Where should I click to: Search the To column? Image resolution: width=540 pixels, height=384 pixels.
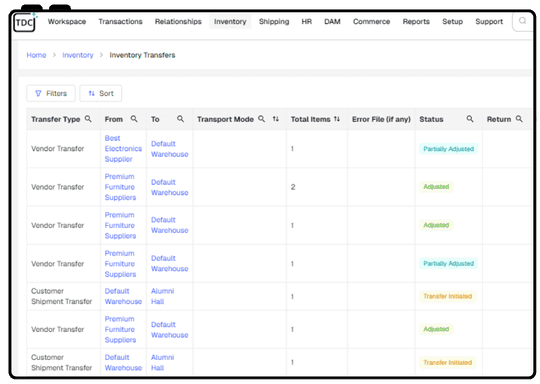(180, 119)
